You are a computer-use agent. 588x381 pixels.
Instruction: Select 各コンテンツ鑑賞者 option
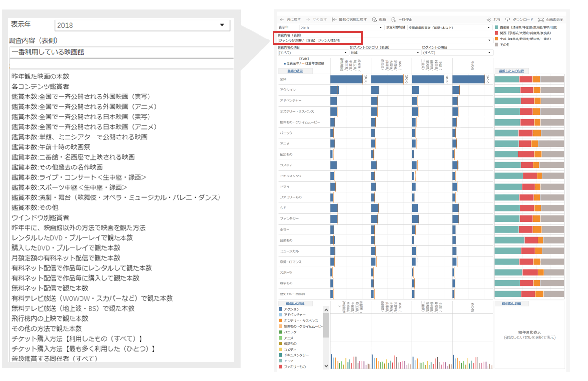pyautogui.click(x=40, y=86)
